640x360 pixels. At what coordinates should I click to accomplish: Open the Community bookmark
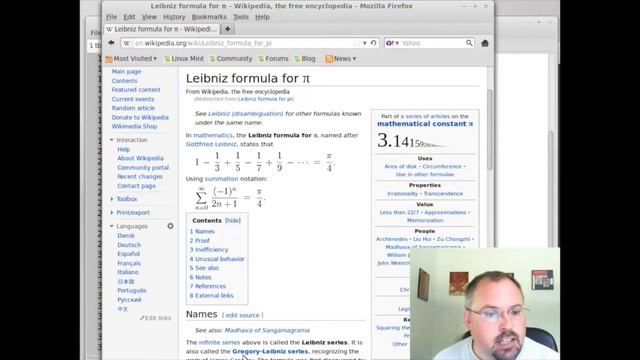tap(231, 59)
